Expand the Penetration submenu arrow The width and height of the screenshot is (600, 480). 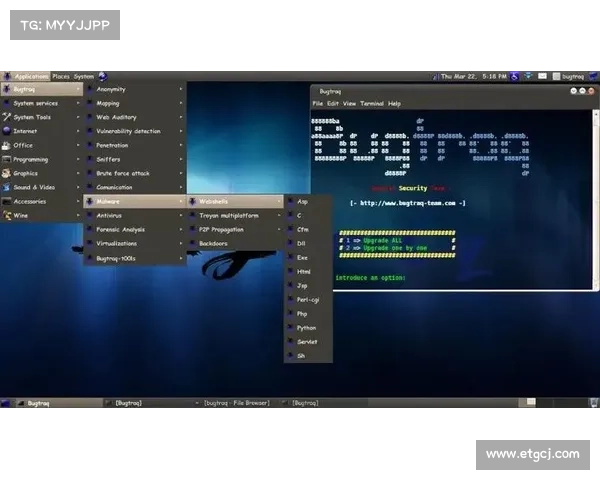tap(181, 145)
